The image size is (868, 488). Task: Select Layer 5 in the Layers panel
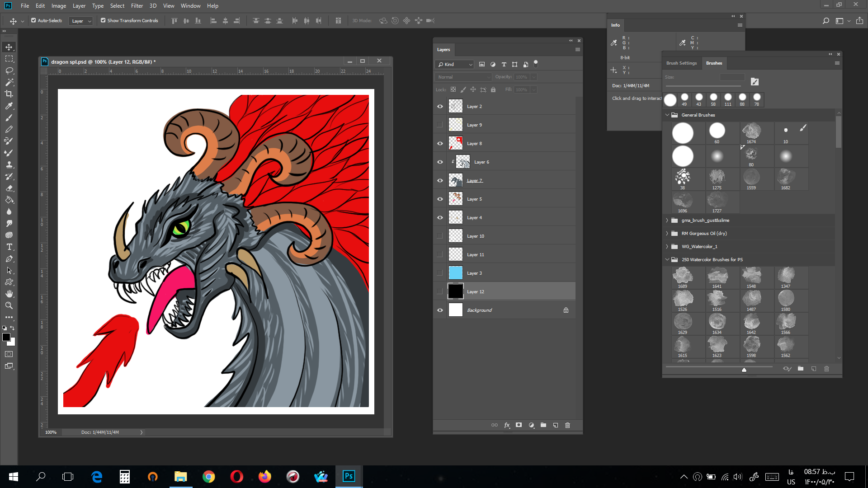tap(511, 199)
